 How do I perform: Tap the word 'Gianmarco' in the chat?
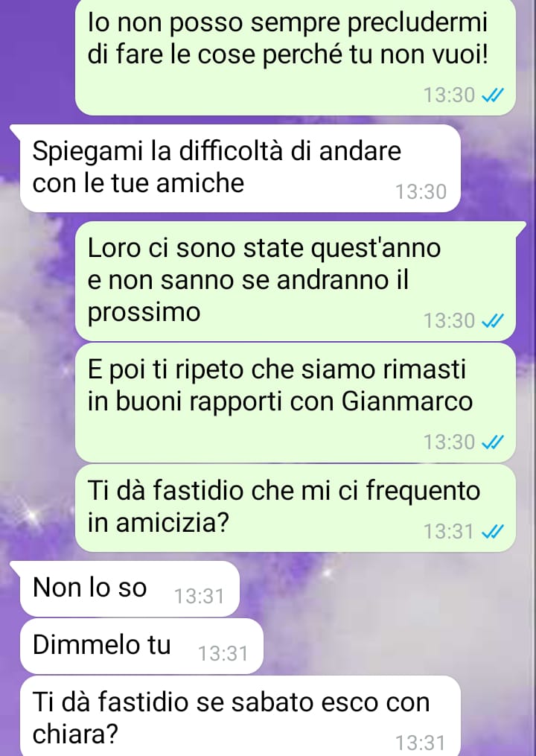tap(407, 401)
